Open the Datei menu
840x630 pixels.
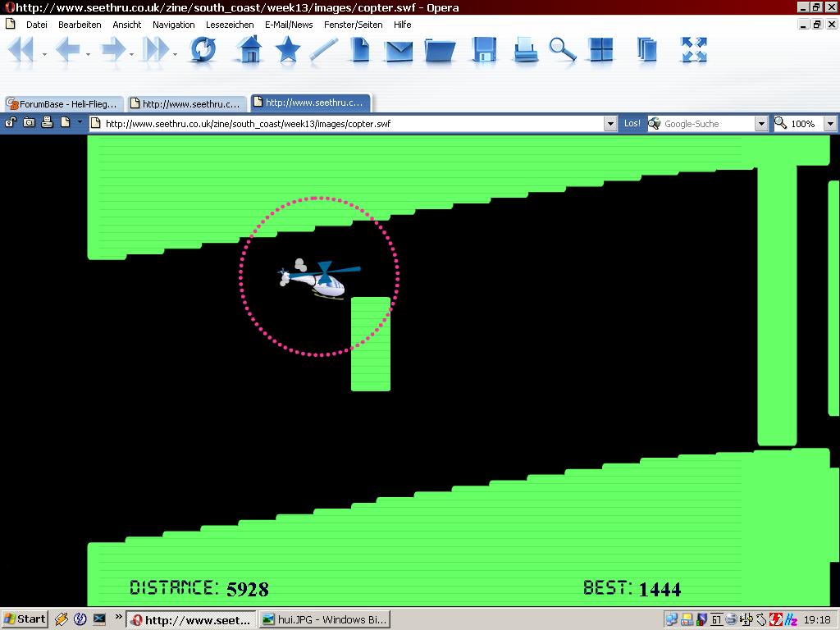coord(36,25)
